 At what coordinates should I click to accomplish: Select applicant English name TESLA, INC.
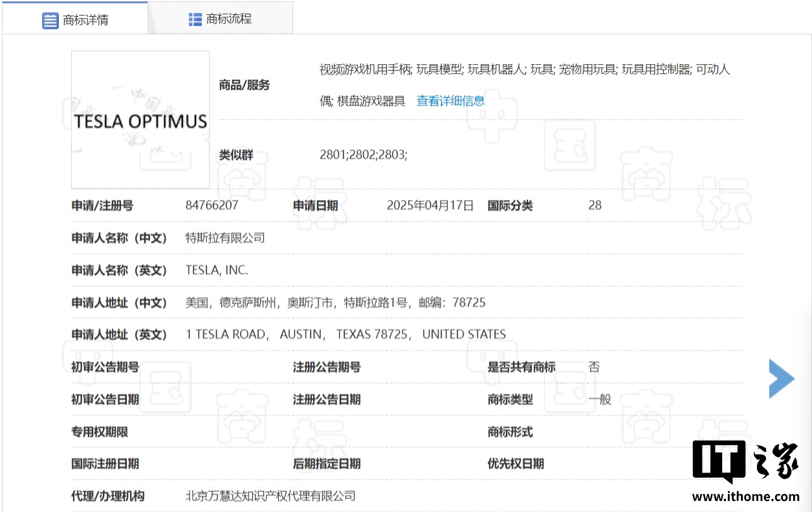pyautogui.click(x=217, y=271)
